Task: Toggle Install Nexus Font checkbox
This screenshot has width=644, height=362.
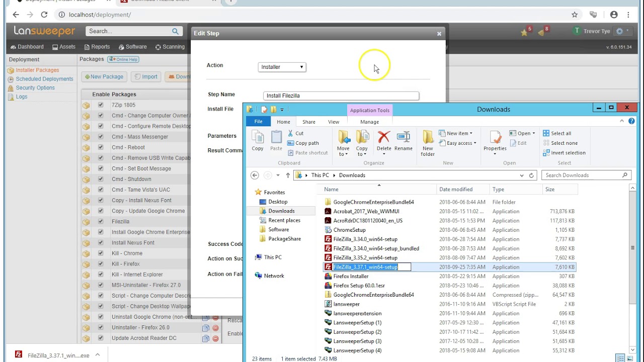Action: (101, 243)
